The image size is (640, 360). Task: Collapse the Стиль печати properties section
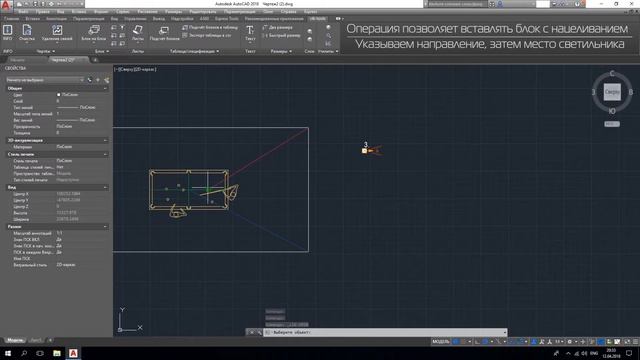[x=105, y=154]
